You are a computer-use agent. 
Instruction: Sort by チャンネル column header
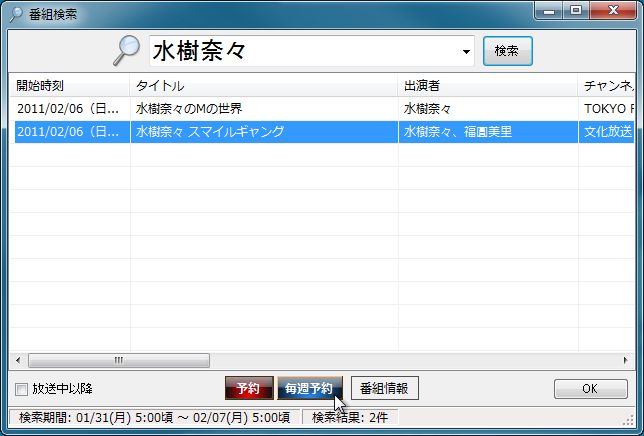[x=607, y=85]
